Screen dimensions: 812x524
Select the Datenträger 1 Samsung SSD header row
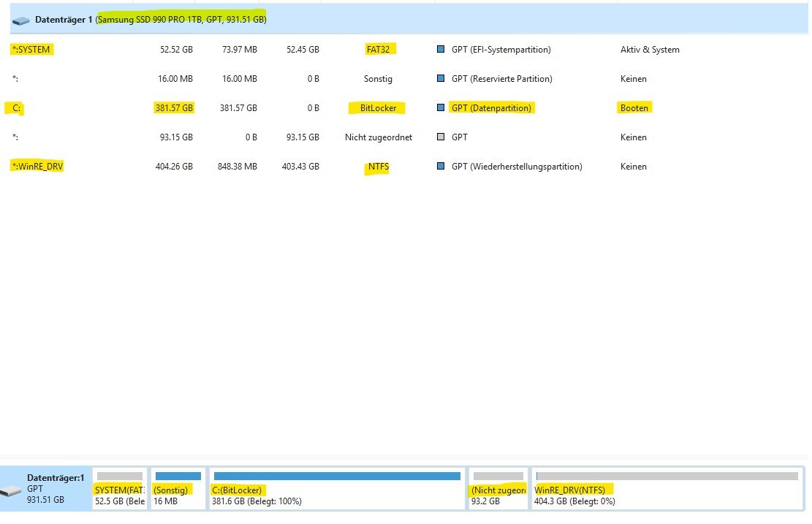coord(409,19)
